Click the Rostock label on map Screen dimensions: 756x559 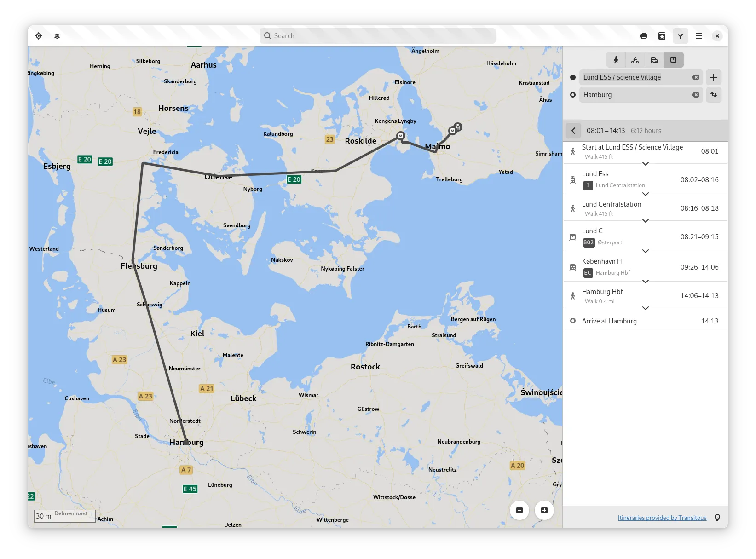365,367
